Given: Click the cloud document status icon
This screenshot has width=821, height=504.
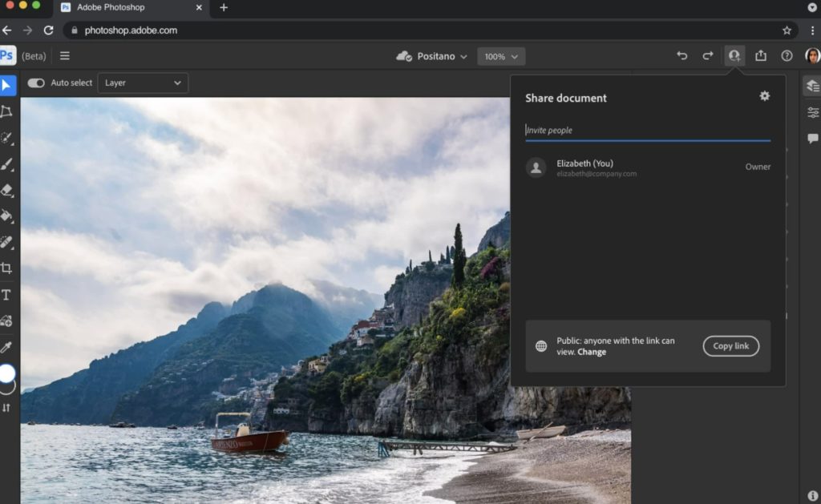Looking at the screenshot, I should pos(404,56).
